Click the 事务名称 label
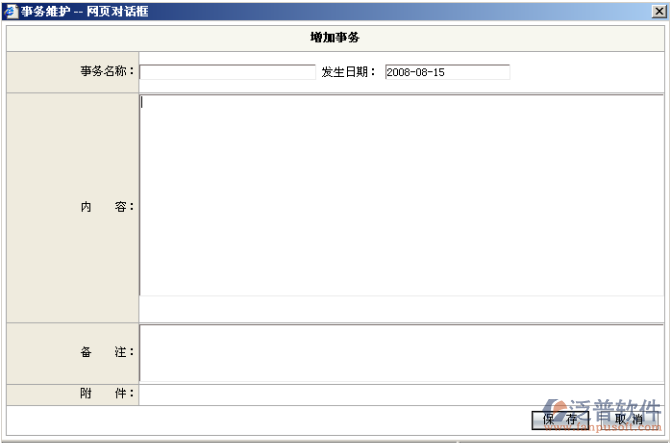The width and height of the screenshot is (672, 443). point(107,71)
